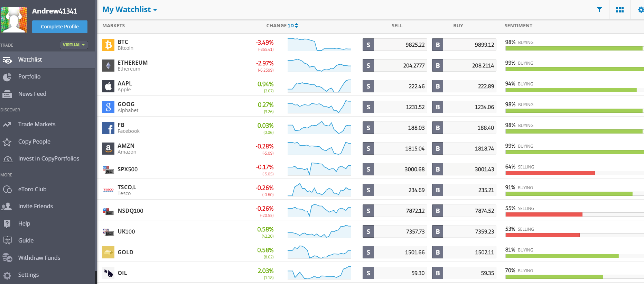Click the Tesco logo icon

[x=108, y=190]
